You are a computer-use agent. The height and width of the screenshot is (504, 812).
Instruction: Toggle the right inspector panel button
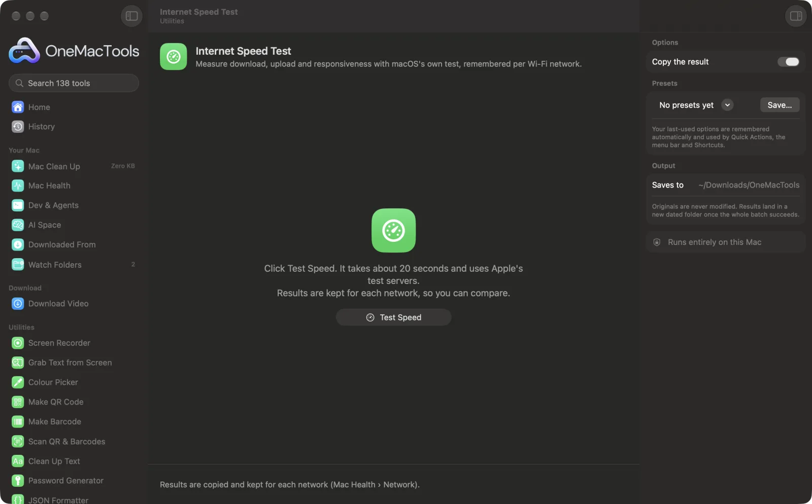(x=796, y=16)
